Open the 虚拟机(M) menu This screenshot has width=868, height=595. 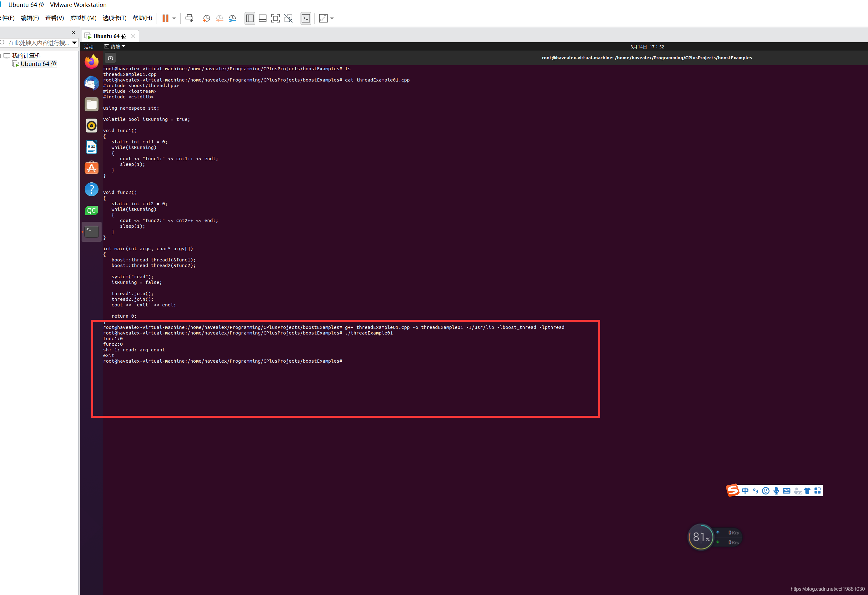click(x=83, y=17)
